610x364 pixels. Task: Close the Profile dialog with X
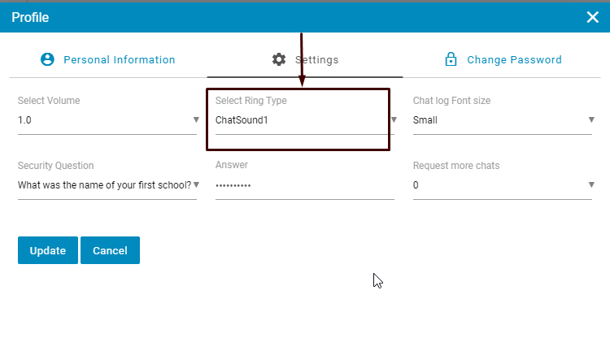(592, 17)
